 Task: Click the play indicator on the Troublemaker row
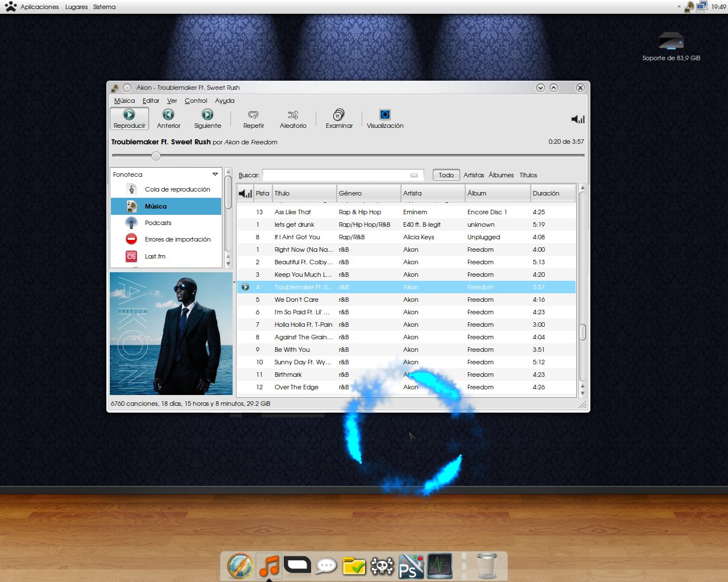click(245, 287)
